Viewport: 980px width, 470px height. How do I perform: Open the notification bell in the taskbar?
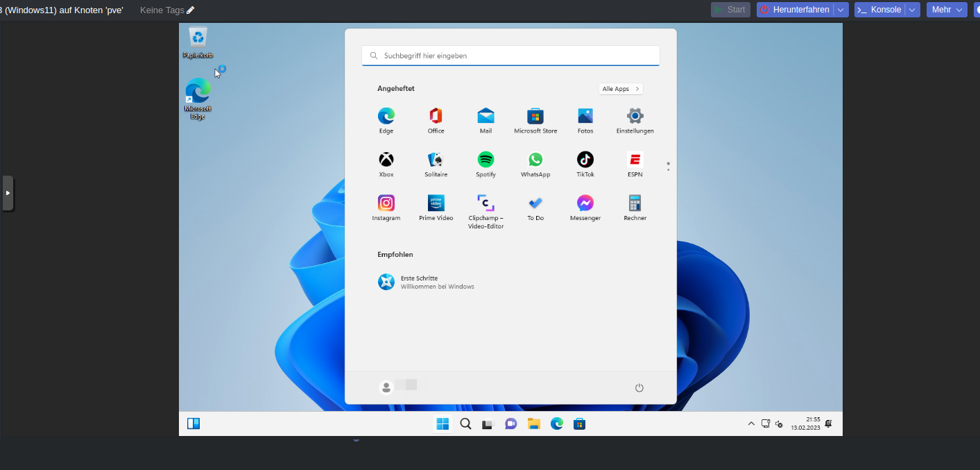(828, 423)
